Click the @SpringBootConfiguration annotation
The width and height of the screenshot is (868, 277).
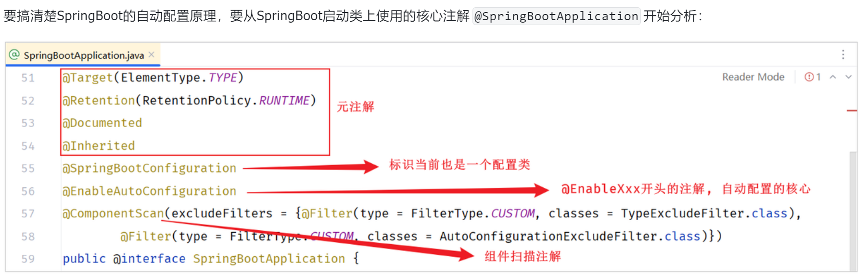coord(149,168)
